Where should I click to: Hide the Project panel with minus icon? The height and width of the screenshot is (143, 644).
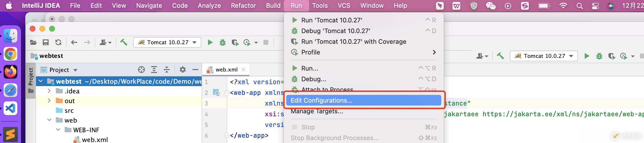[195, 70]
